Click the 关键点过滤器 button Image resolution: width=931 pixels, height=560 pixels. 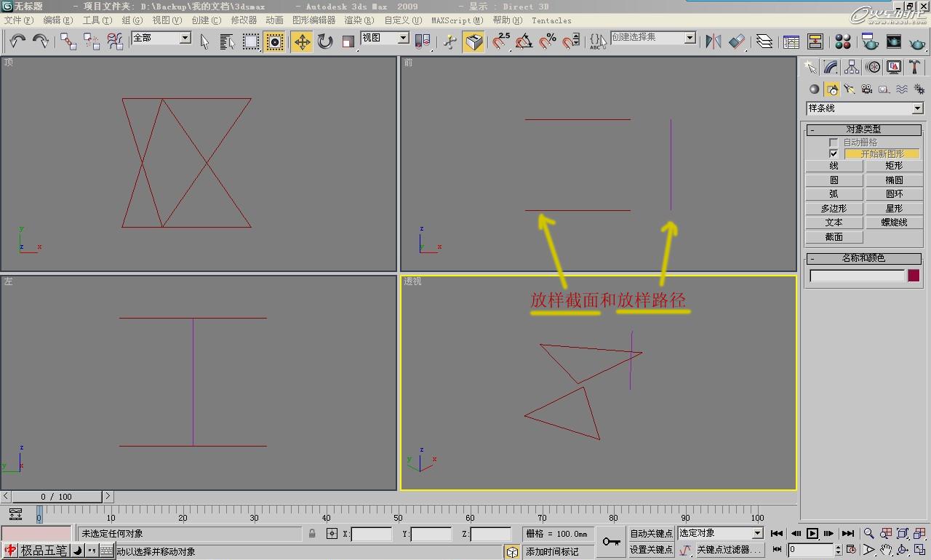730,550
